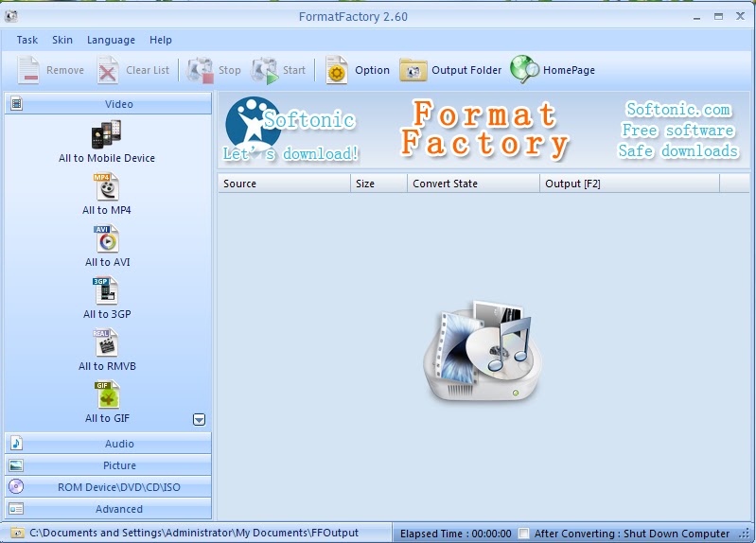The height and width of the screenshot is (543, 756).
Task: Click the Softonic.com Free software banner text
Action: click(677, 130)
